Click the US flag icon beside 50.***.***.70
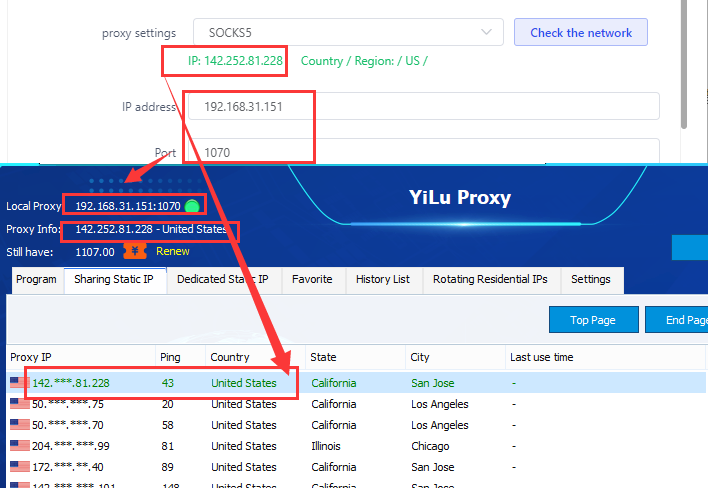This screenshot has width=708, height=488. click(19, 425)
